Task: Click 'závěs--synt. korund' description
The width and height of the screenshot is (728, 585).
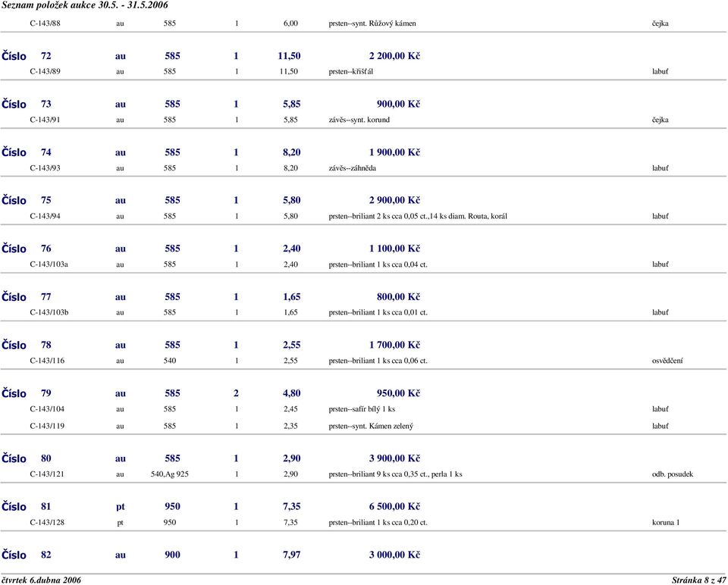Action: pos(359,119)
